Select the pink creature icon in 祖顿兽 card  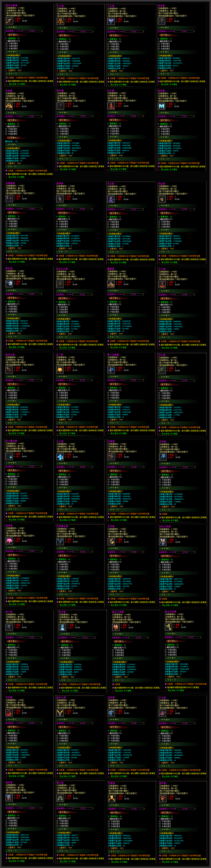pos(9,541)
